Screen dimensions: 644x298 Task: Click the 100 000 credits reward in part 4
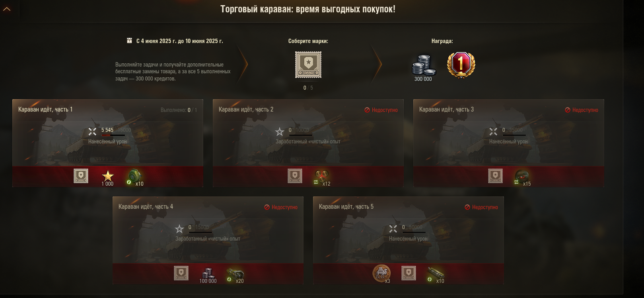[x=208, y=274]
